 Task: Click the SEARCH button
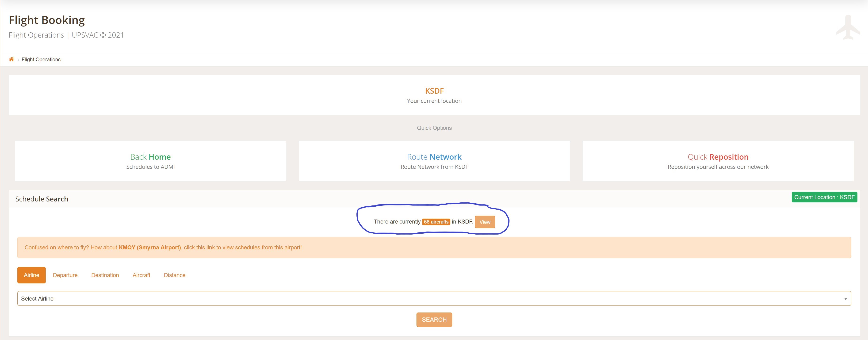pos(434,319)
